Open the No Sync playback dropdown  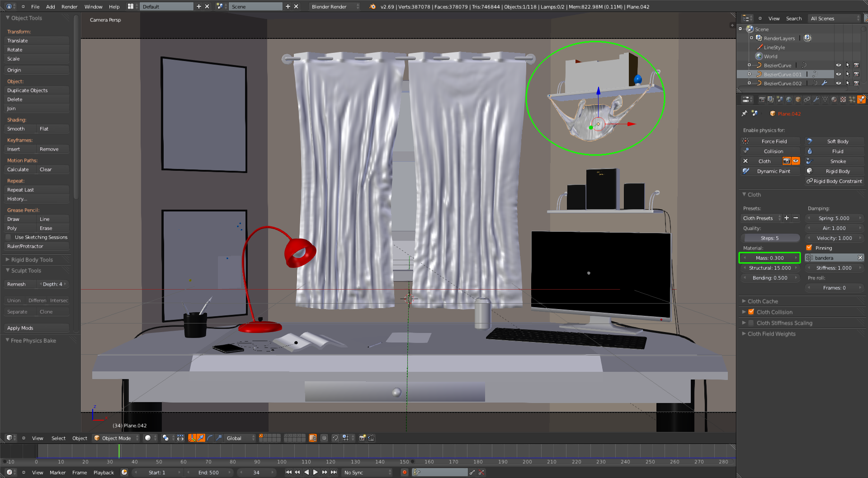point(368,472)
